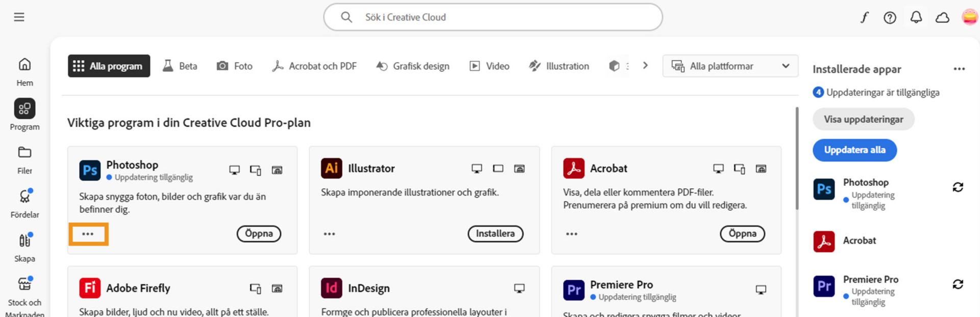980x317 pixels.
Task: Open more options for Photoshop card
Action: [x=88, y=234]
